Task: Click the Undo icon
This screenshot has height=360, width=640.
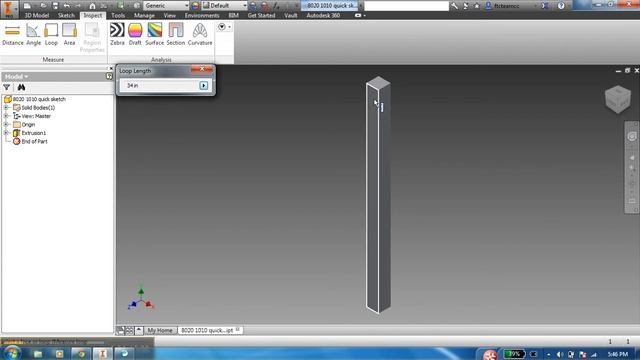Action: (67, 6)
